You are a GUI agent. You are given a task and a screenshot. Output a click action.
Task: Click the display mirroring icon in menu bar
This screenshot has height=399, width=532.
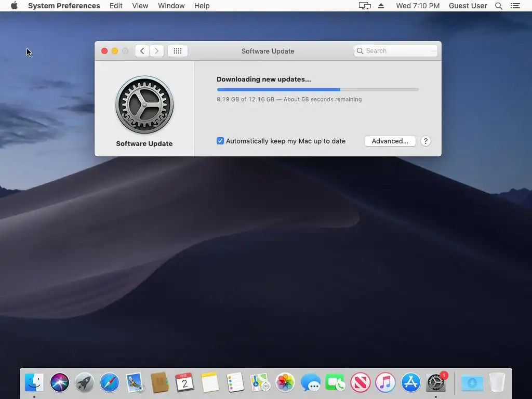[x=365, y=6]
